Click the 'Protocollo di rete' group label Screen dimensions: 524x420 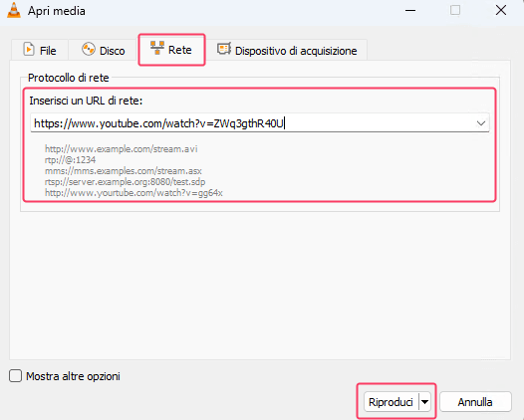click(68, 78)
